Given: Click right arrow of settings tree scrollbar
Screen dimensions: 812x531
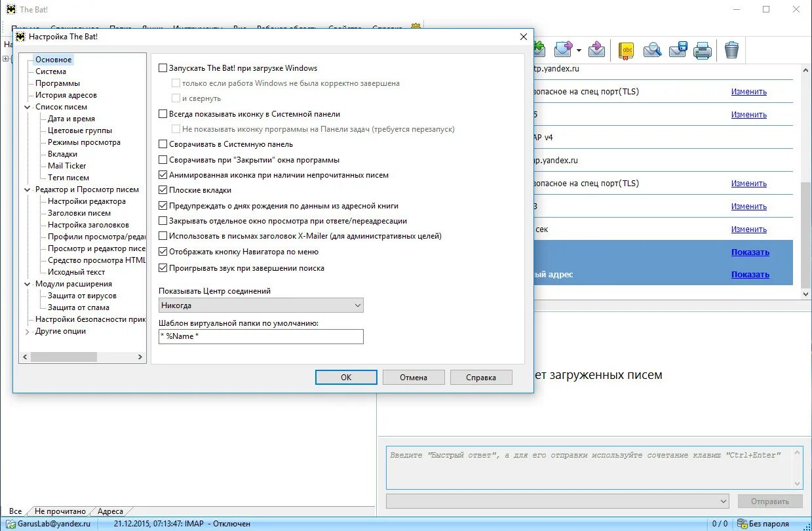Looking at the screenshot, I should [140, 357].
